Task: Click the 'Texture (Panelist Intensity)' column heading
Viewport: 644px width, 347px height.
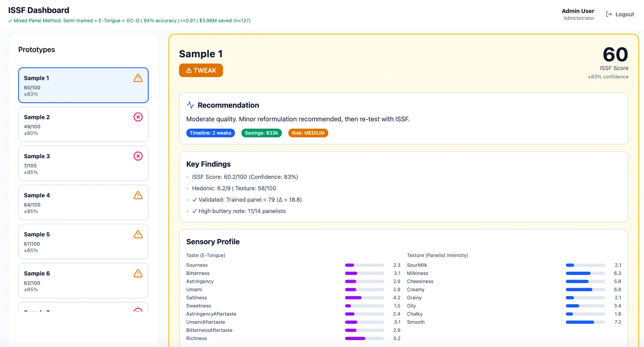Action: pyautogui.click(x=437, y=255)
